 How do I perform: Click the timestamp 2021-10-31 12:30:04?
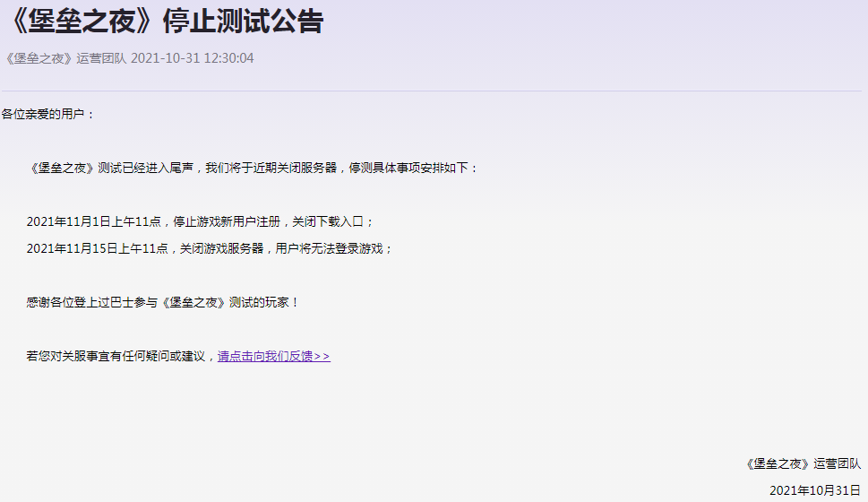(192, 58)
